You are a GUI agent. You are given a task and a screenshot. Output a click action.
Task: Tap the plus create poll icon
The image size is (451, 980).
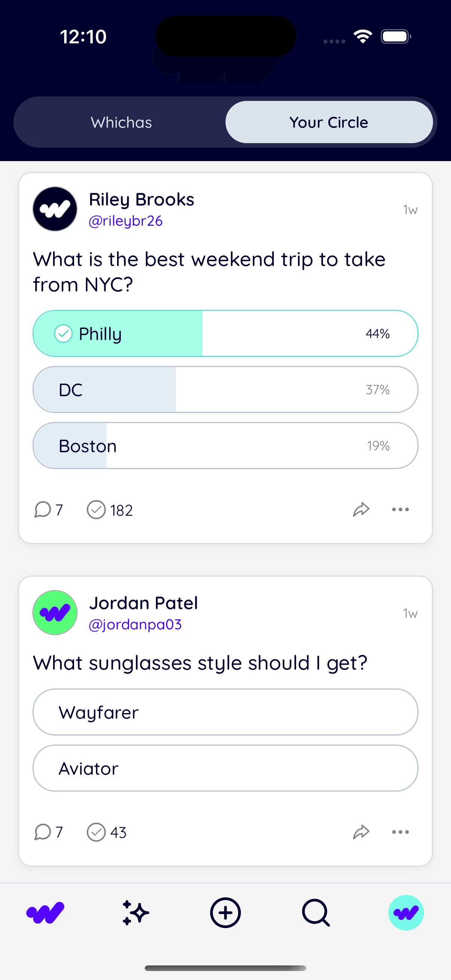click(225, 912)
